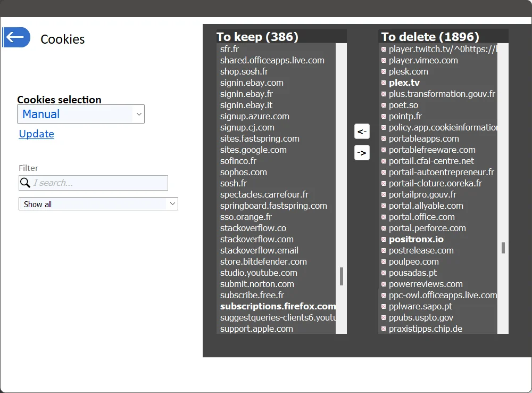Click delete icon beside portail-autoentrepreneur.fr

(384, 173)
